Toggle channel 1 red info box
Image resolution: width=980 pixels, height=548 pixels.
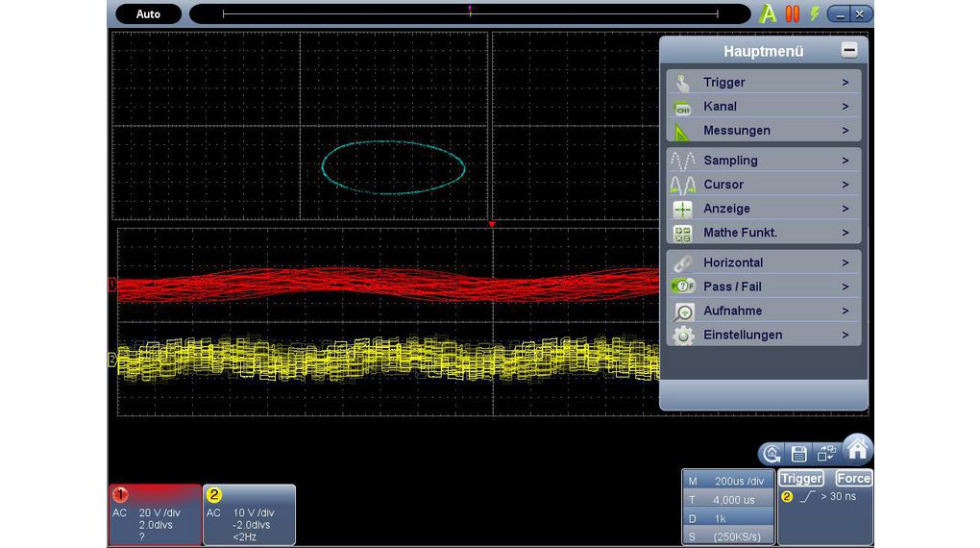click(155, 514)
